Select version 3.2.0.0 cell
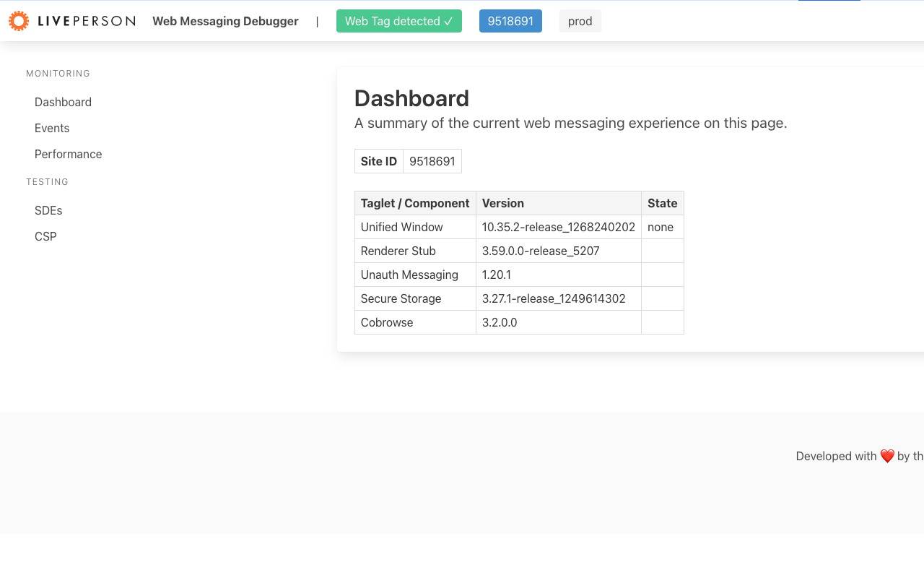 point(559,322)
